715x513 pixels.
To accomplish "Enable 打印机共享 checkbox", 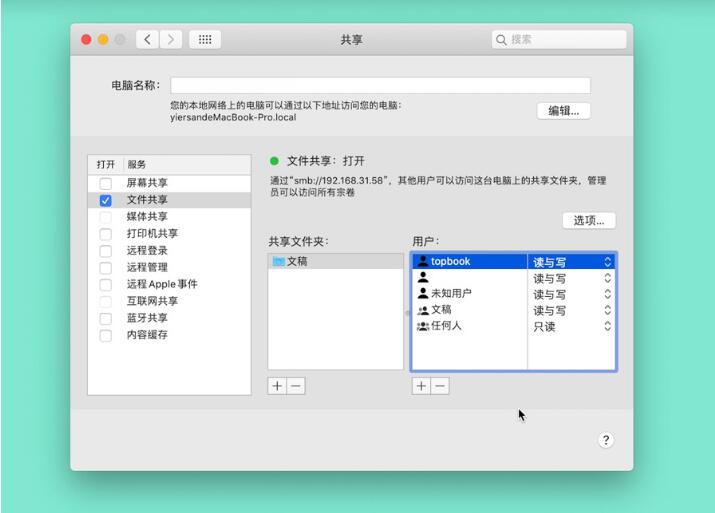I will 105,234.
